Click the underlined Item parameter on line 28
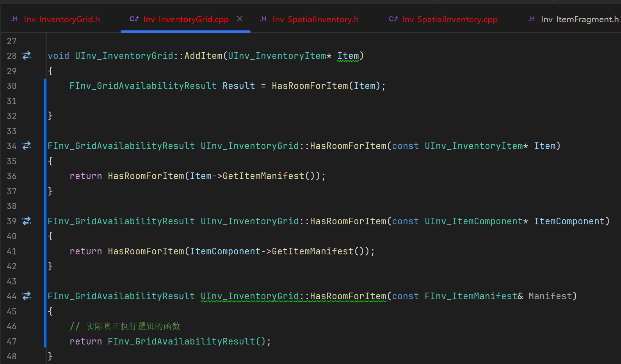621x364 pixels. point(348,56)
